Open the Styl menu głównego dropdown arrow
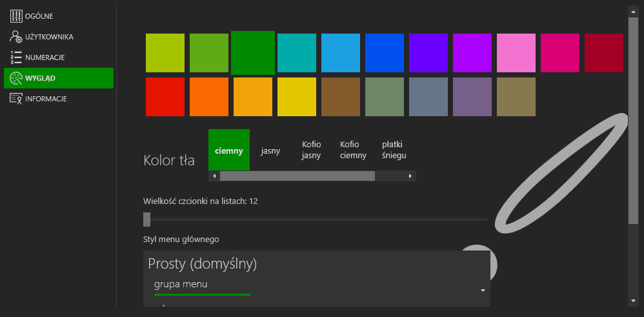This screenshot has width=644, height=317. [483, 291]
